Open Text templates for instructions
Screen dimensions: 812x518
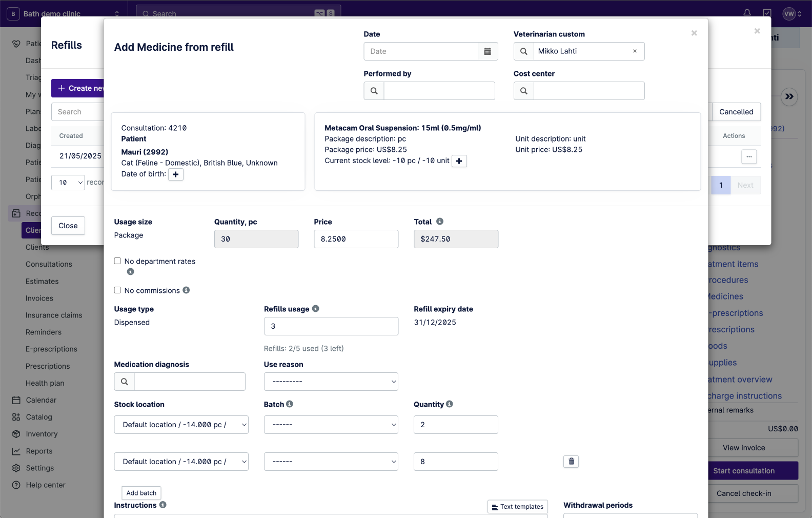(x=517, y=507)
